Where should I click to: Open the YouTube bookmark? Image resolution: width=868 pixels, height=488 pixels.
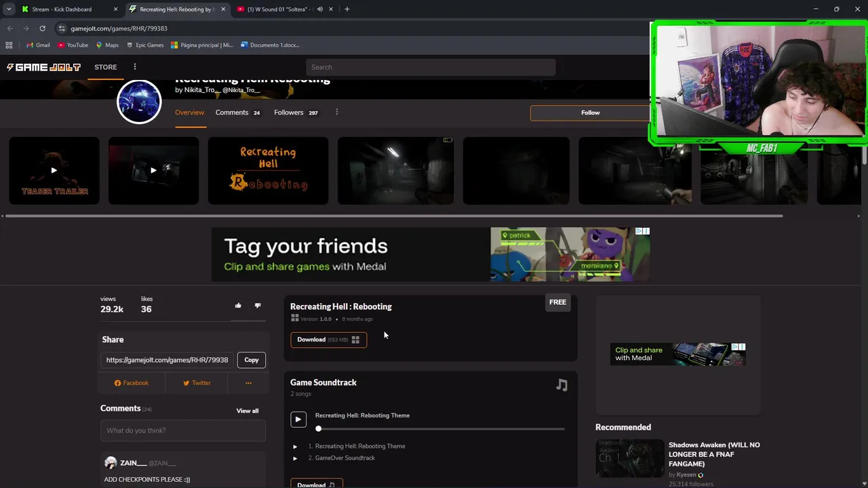(73, 45)
